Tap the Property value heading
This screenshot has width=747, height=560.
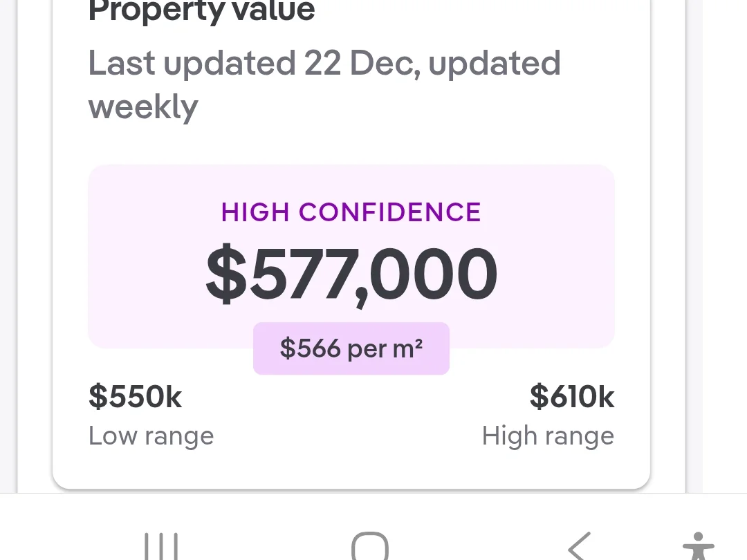pos(202,11)
